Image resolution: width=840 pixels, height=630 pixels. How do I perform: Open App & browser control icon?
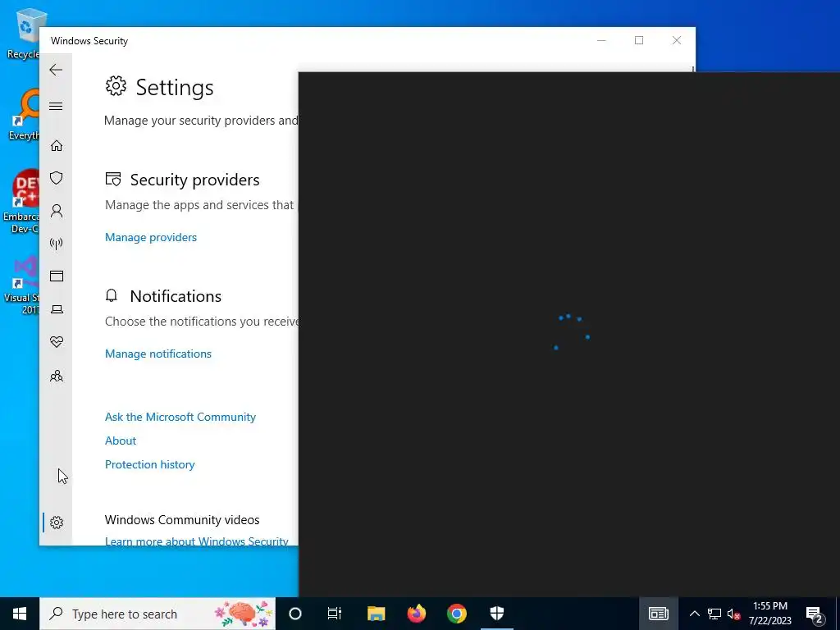[x=57, y=276]
